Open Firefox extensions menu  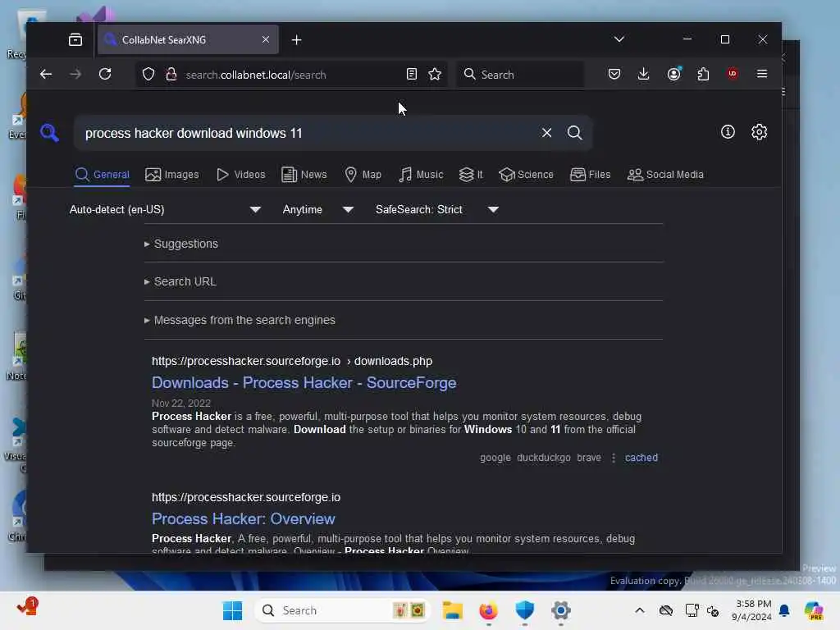point(703,74)
